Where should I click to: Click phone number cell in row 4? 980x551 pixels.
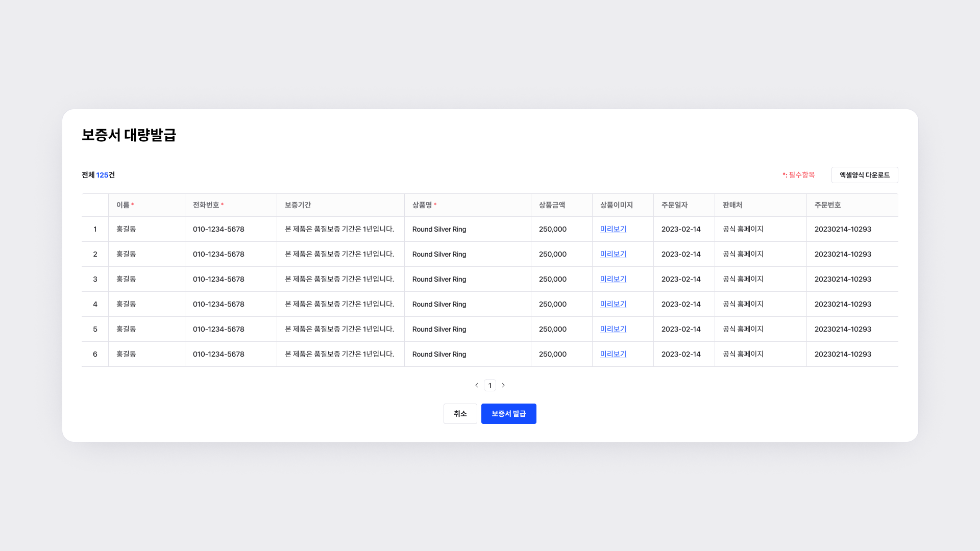coord(218,304)
